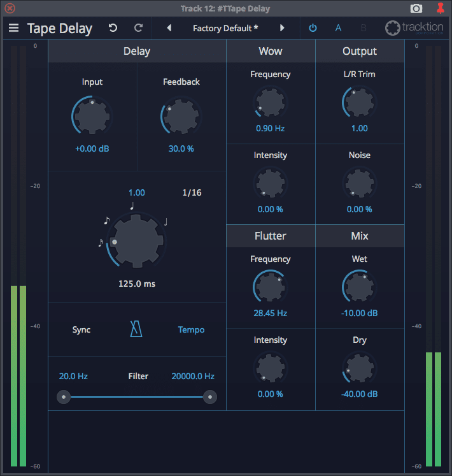
Task: Select B comparison state
Action: (364, 28)
